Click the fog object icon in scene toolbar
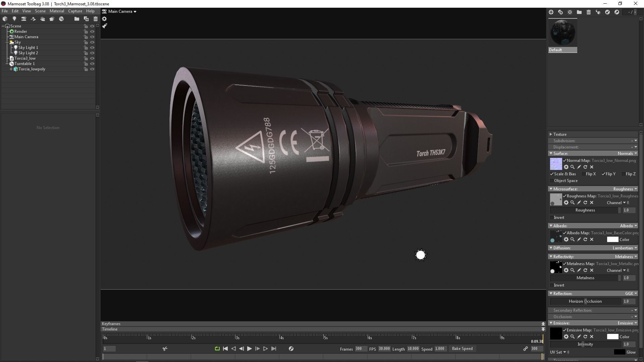Viewport: 644px width, 362px height. (x=43, y=19)
